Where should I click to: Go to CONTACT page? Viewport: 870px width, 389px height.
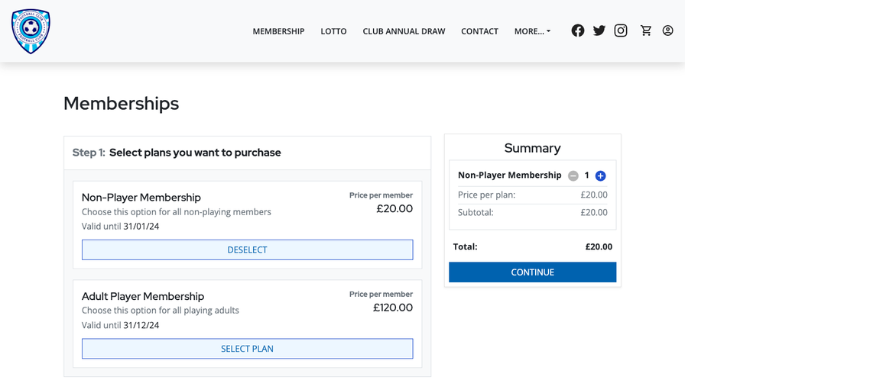tap(479, 32)
